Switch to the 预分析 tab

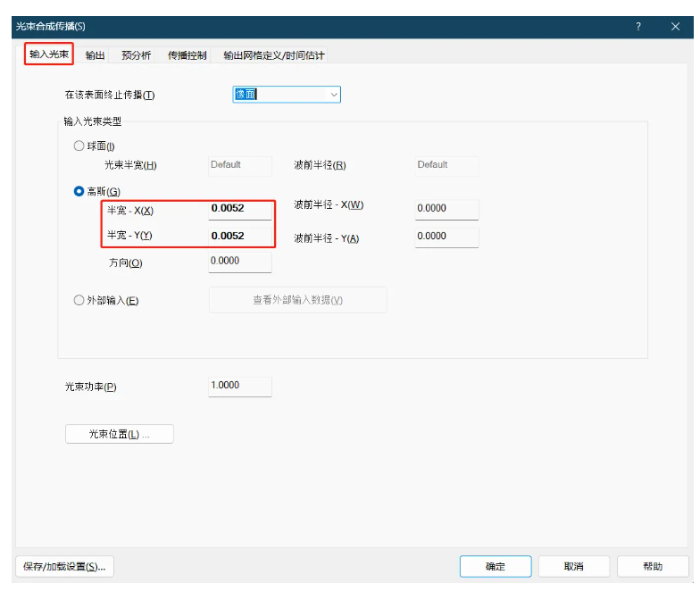click(136, 55)
